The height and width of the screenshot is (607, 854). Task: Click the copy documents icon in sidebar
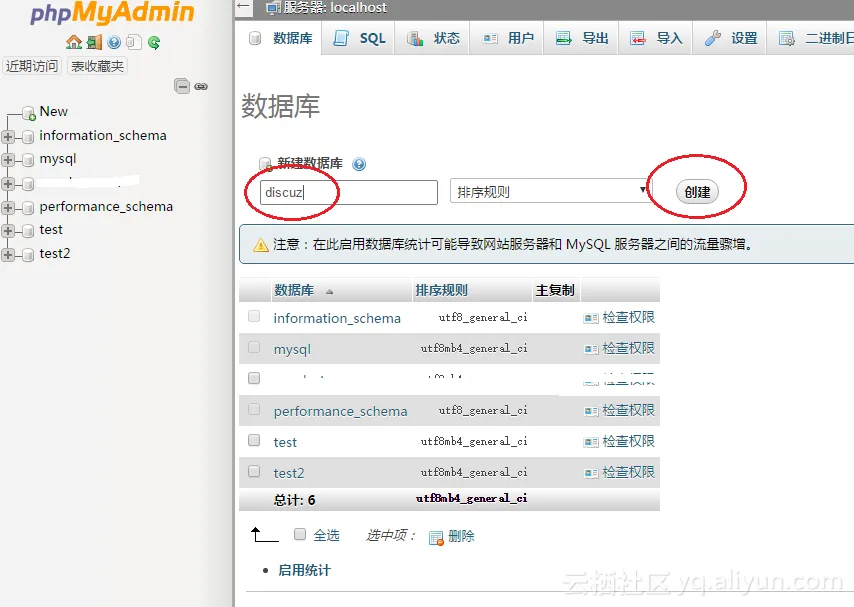[134, 42]
